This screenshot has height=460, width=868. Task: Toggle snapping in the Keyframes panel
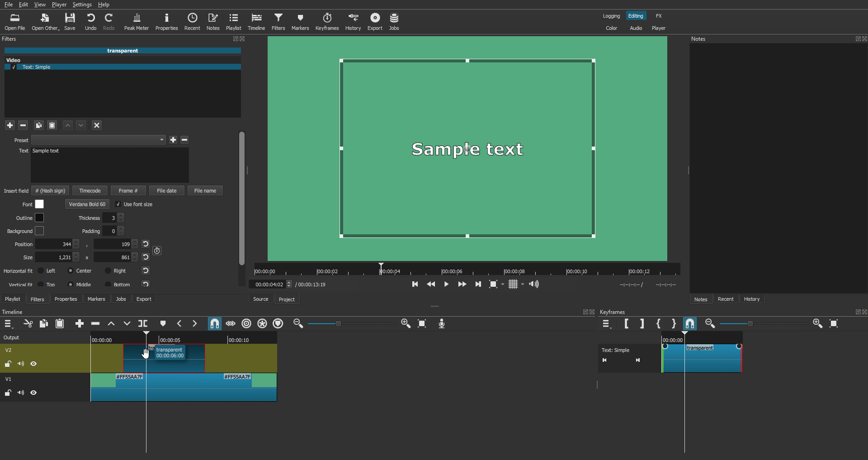click(x=690, y=323)
